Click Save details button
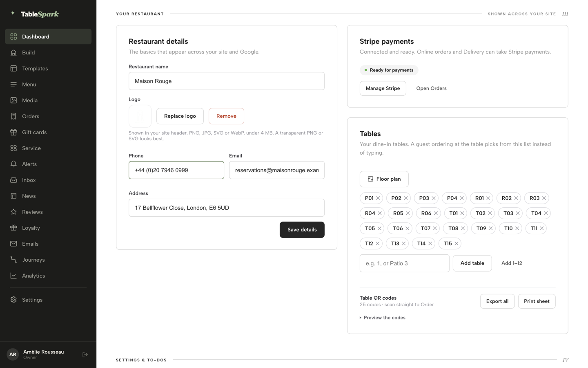This screenshot has height=368, width=588. click(302, 230)
